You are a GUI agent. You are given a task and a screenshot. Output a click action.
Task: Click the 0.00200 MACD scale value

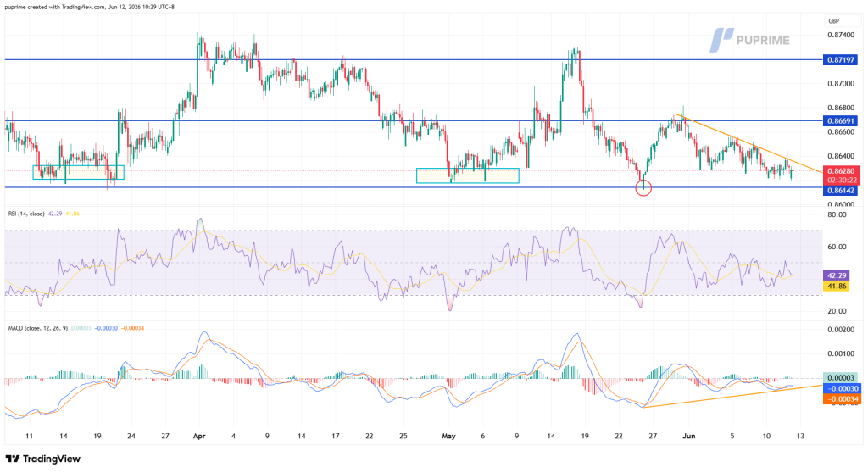[x=841, y=330]
